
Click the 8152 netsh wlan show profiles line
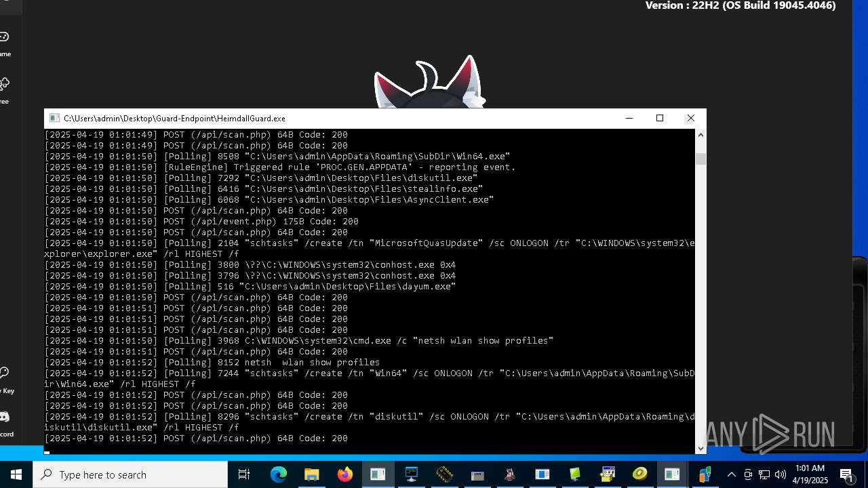212,363
